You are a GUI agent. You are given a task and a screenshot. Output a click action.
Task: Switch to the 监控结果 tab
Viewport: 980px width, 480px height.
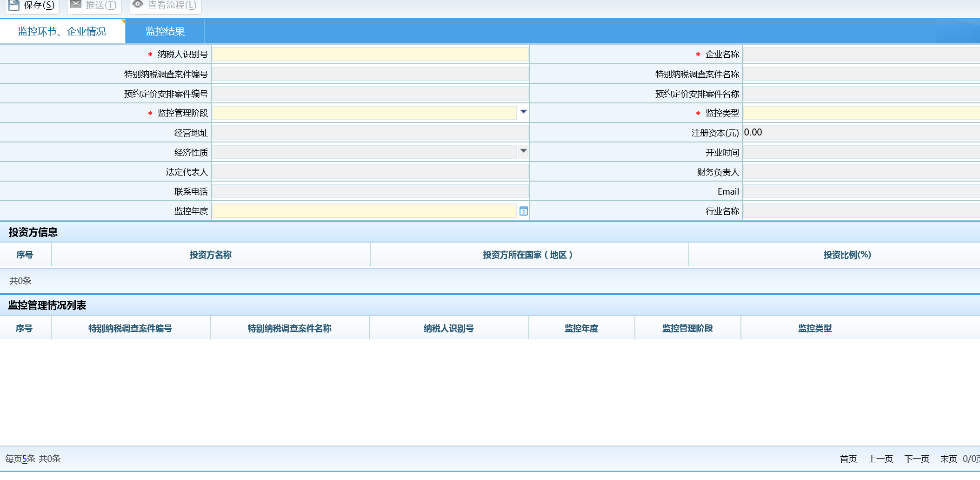tap(165, 31)
